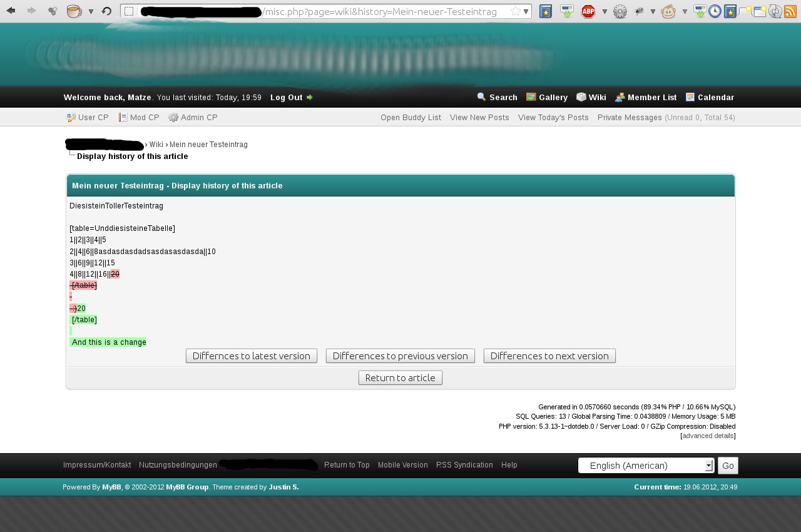
Task: Click the Return to article button
Action: tap(400, 378)
